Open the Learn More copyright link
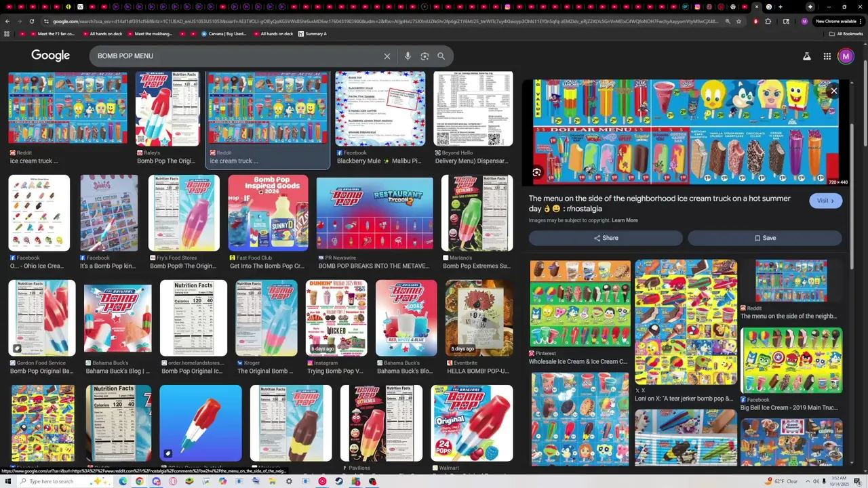 pos(625,220)
